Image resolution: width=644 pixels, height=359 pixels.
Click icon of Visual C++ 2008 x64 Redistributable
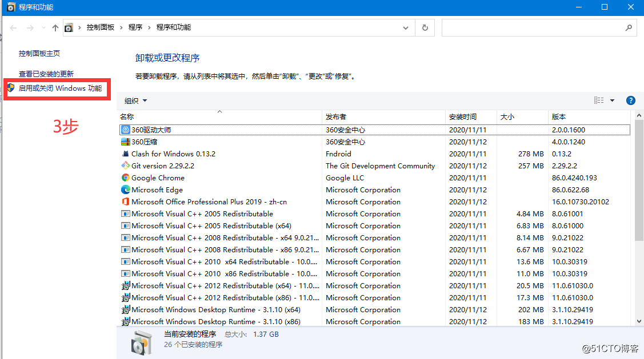[x=126, y=237]
